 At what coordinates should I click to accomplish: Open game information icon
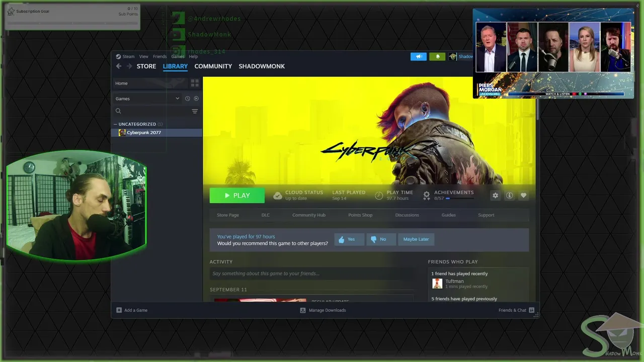coord(509,196)
